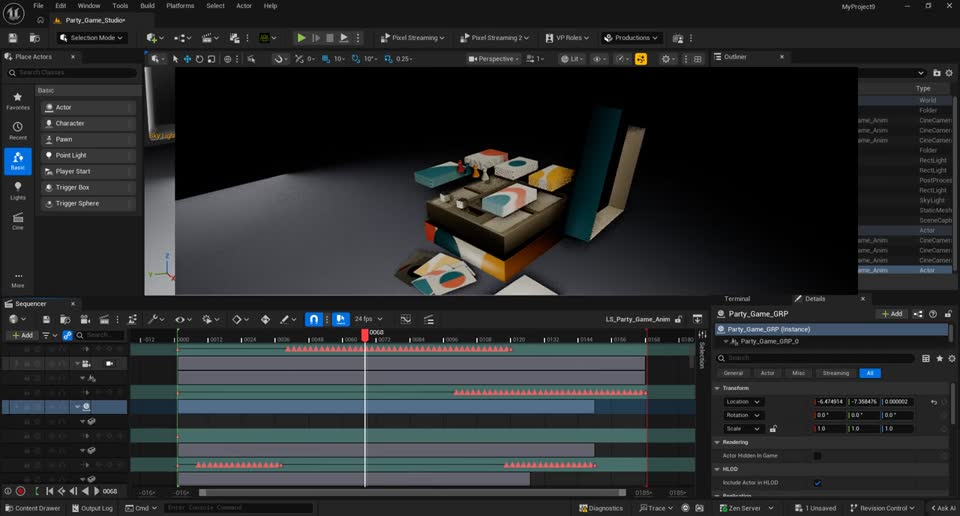Screen dimensions: 960x516
Task: Select the Lights category in Place Actors
Action: tap(18, 190)
